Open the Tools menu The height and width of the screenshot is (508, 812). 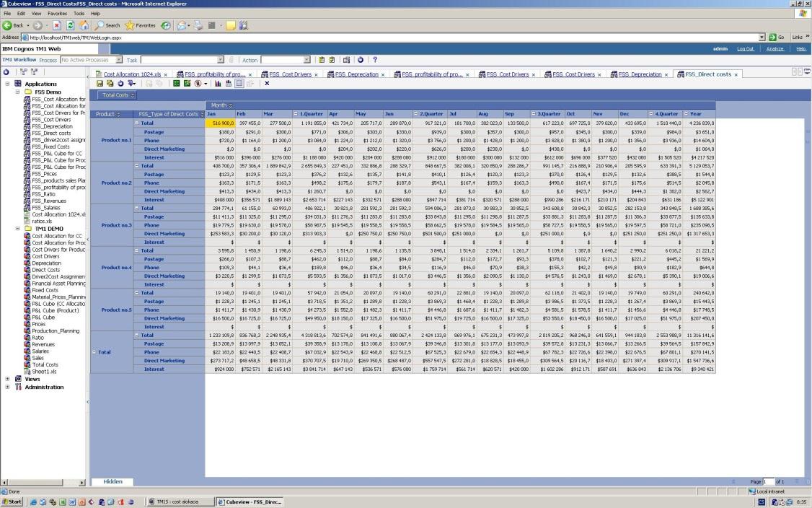[79, 14]
